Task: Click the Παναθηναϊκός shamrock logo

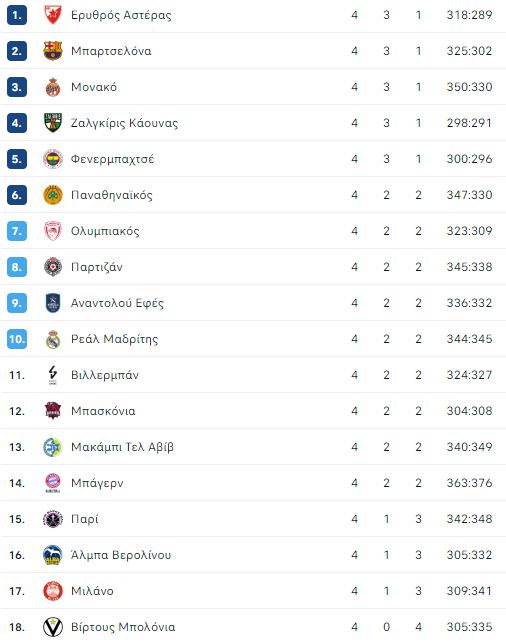Action: tap(53, 195)
